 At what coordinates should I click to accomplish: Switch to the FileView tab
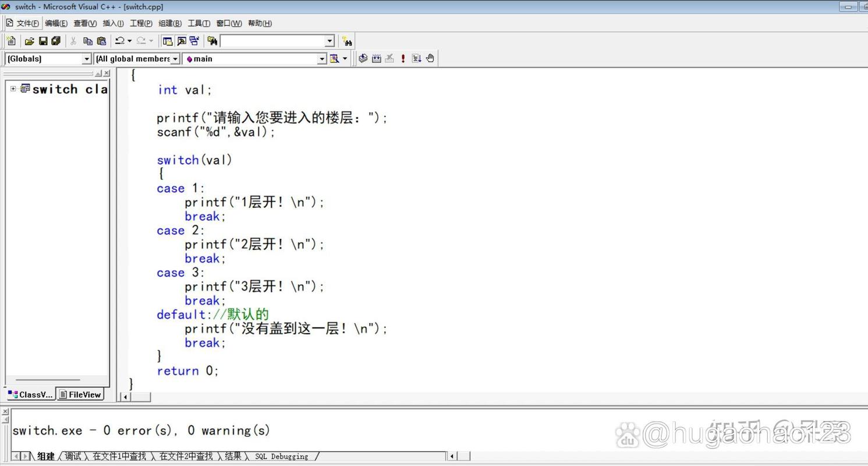click(x=80, y=394)
